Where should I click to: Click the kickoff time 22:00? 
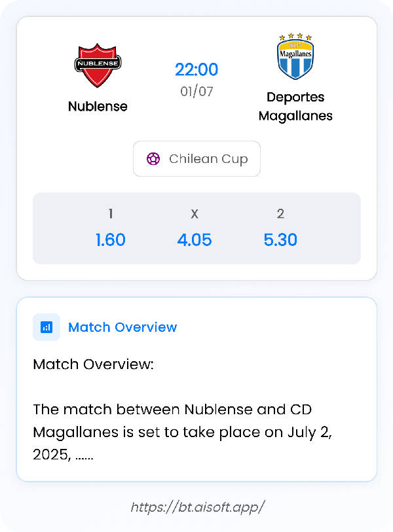(x=195, y=70)
